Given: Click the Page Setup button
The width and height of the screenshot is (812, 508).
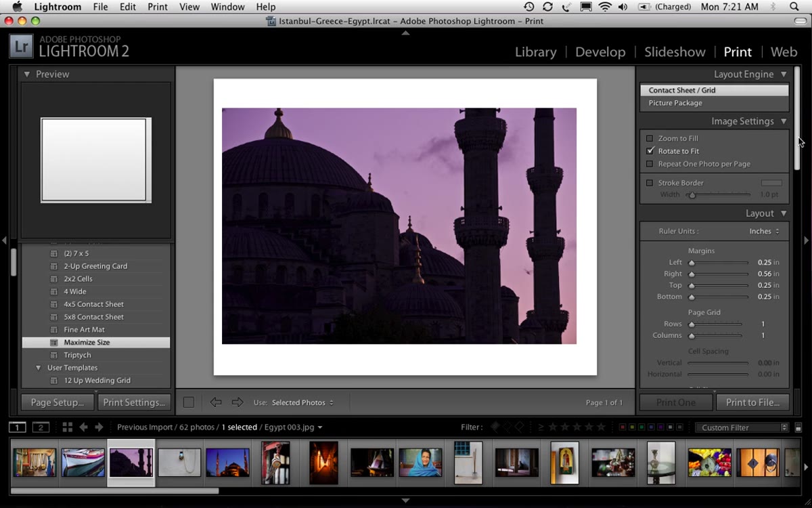Looking at the screenshot, I should pos(57,402).
